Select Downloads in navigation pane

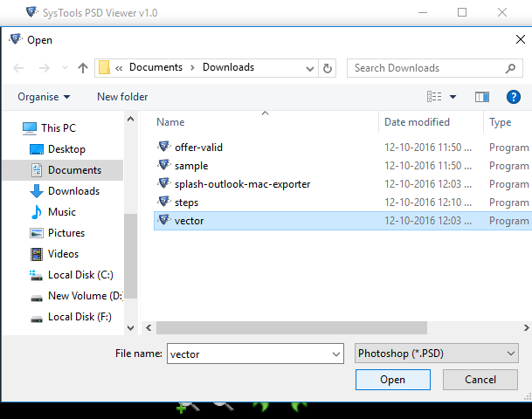pos(65,191)
